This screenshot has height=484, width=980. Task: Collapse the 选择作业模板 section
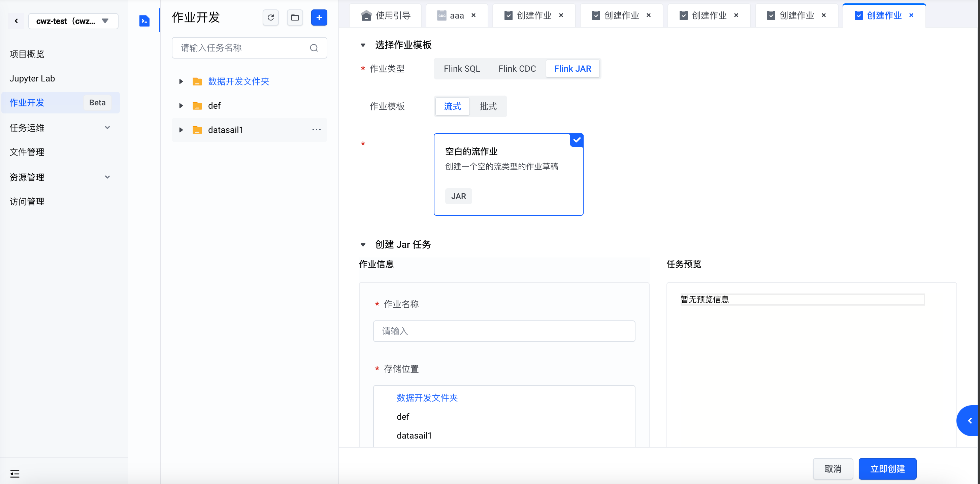pyautogui.click(x=363, y=45)
